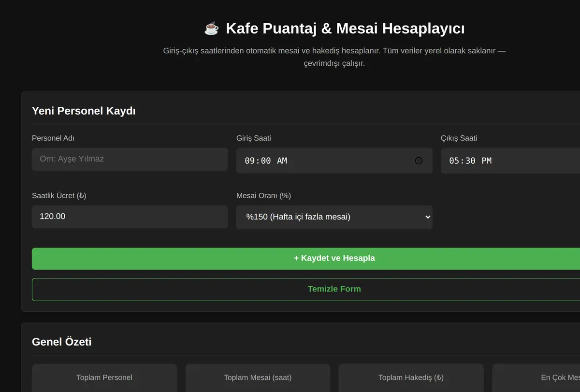
Task: Click the subtitle text about çevrimdışı çalışır
Action: point(334,57)
